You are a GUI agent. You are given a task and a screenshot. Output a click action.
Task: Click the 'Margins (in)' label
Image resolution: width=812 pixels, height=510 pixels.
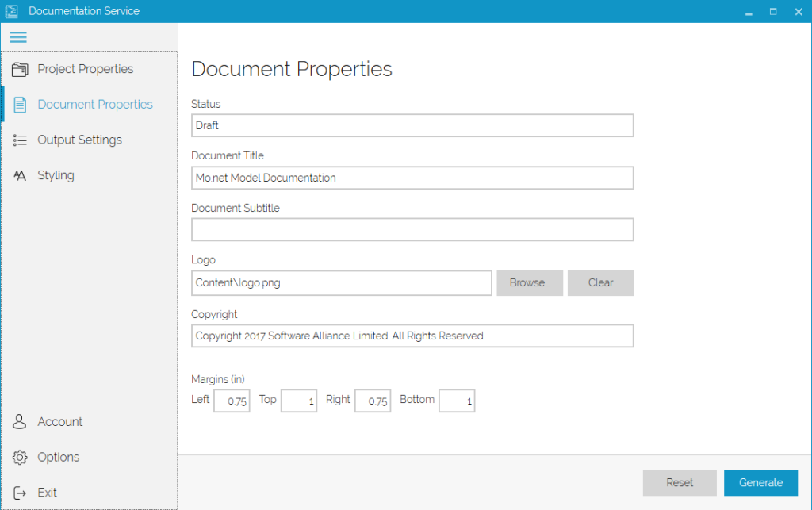point(217,379)
